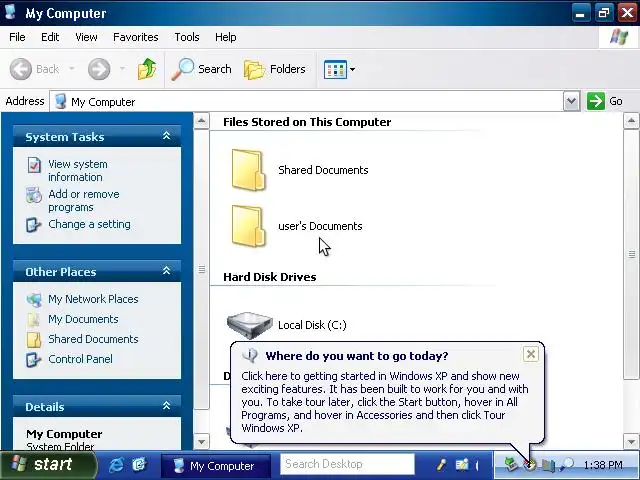Image resolution: width=640 pixels, height=480 pixels.
Task: Click the address bar field
Action: 306,101
